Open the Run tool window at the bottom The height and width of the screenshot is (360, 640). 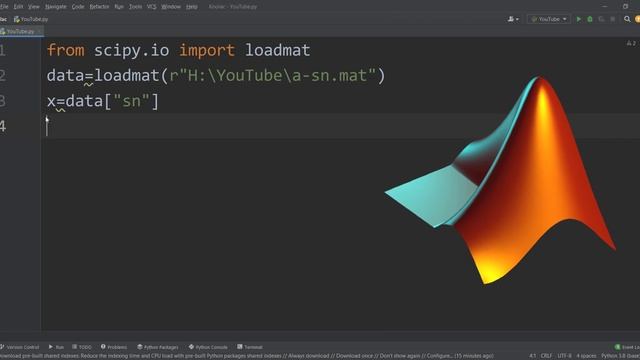56,347
